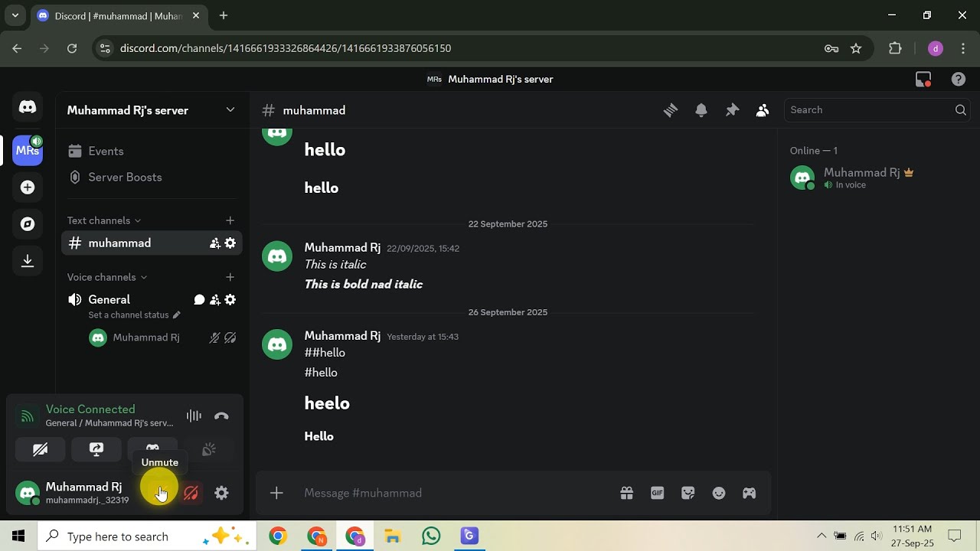
Task: Open WhatsApp from the taskbar
Action: [431, 536]
